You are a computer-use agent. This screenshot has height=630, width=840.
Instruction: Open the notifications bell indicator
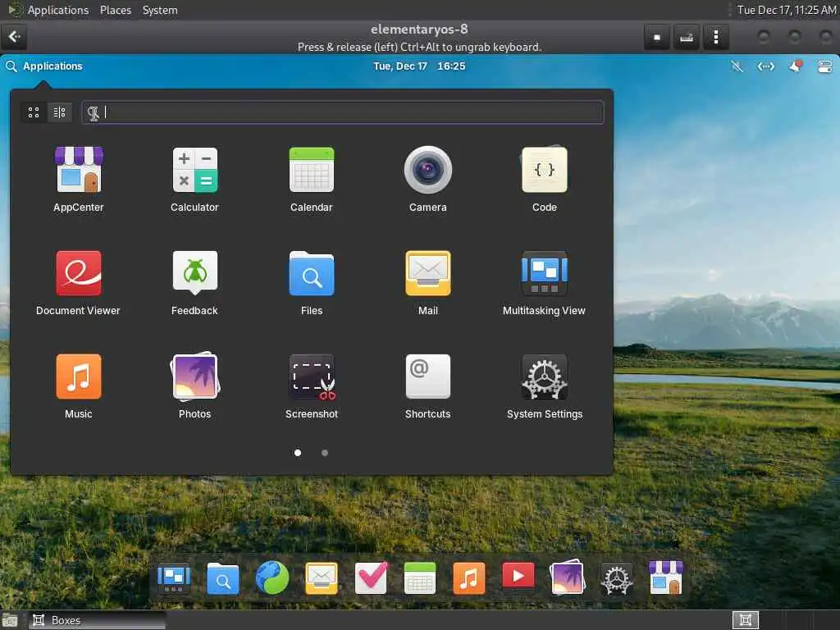pos(796,66)
